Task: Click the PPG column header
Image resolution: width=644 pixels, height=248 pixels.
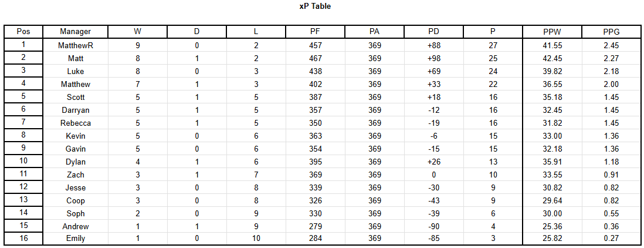Action: click(611, 32)
